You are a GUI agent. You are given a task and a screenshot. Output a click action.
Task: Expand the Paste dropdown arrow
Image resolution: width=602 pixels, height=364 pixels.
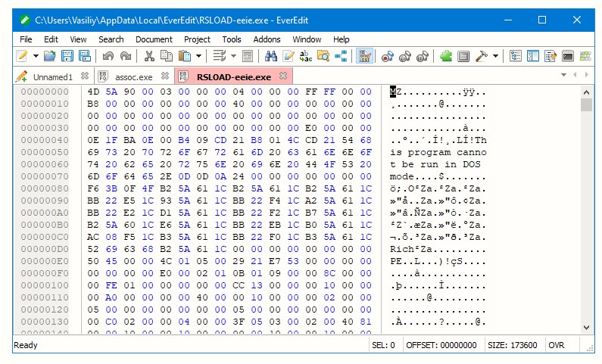point(198,57)
